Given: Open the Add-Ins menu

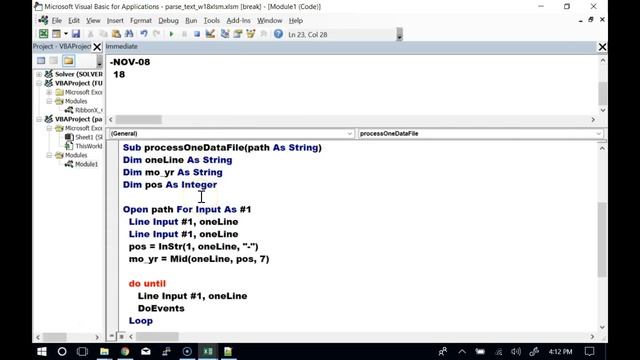Looking at the screenshot, I should 238,20.
